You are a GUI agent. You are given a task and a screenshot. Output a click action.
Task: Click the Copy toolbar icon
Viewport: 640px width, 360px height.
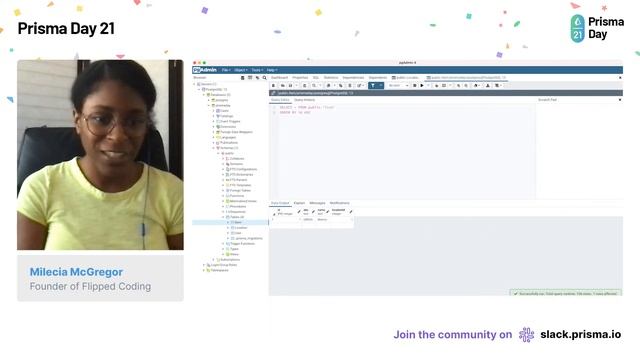(328, 85)
